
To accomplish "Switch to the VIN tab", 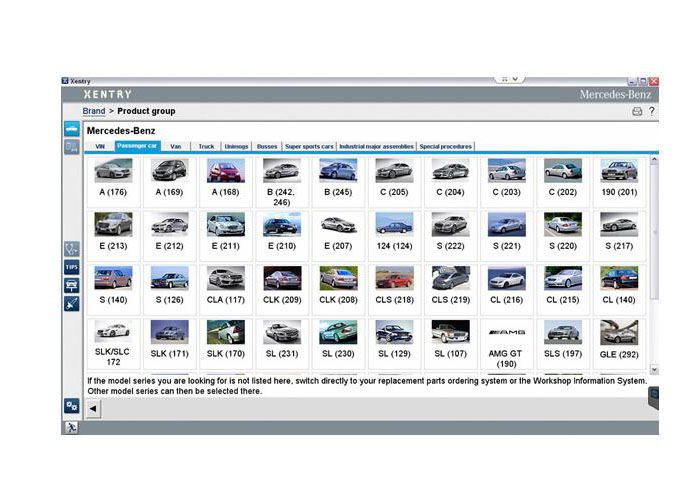I will pyautogui.click(x=100, y=146).
